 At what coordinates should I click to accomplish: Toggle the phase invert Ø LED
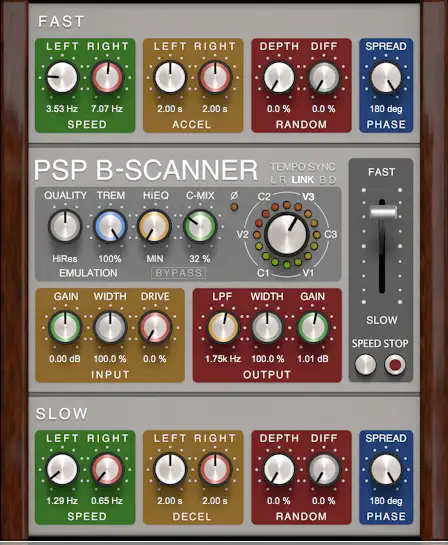point(234,207)
